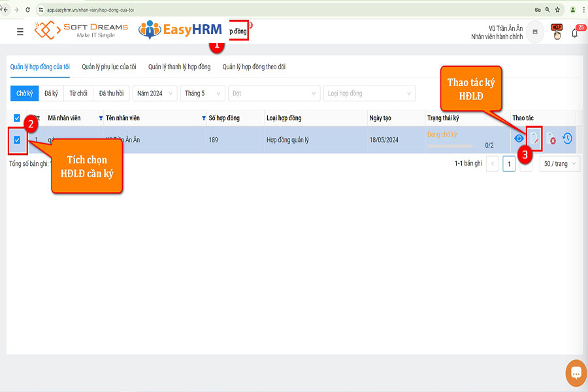This screenshot has width=588, height=392.
Task: Open the hamburger sidebar menu
Action: coord(20,31)
